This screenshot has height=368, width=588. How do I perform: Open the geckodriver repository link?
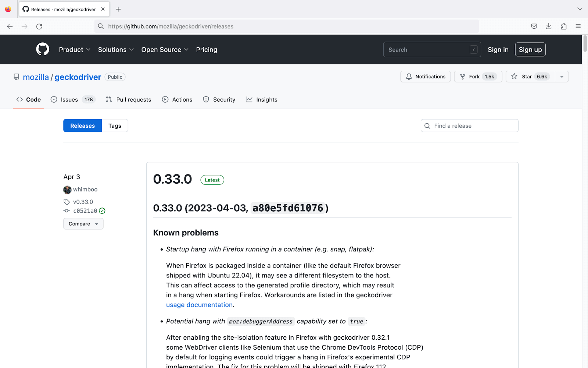[78, 77]
